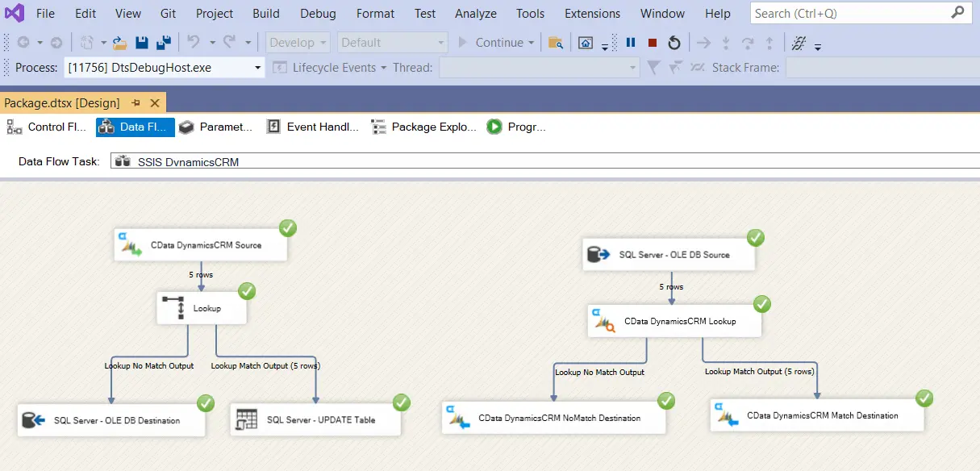Click the Save All icon in toolbar
Image resolution: width=980 pixels, height=471 pixels.
coord(164,43)
